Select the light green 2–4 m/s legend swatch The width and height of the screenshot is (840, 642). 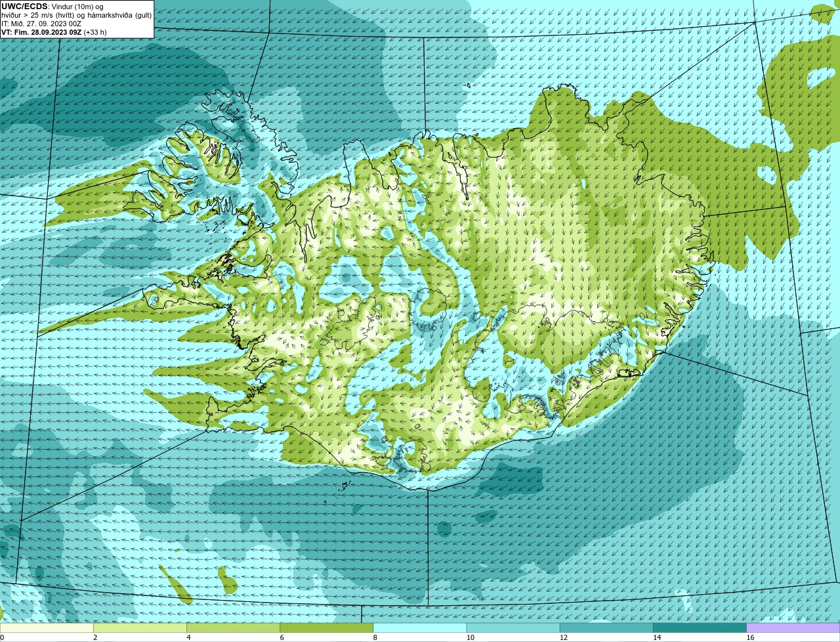pyautogui.click(x=140, y=628)
